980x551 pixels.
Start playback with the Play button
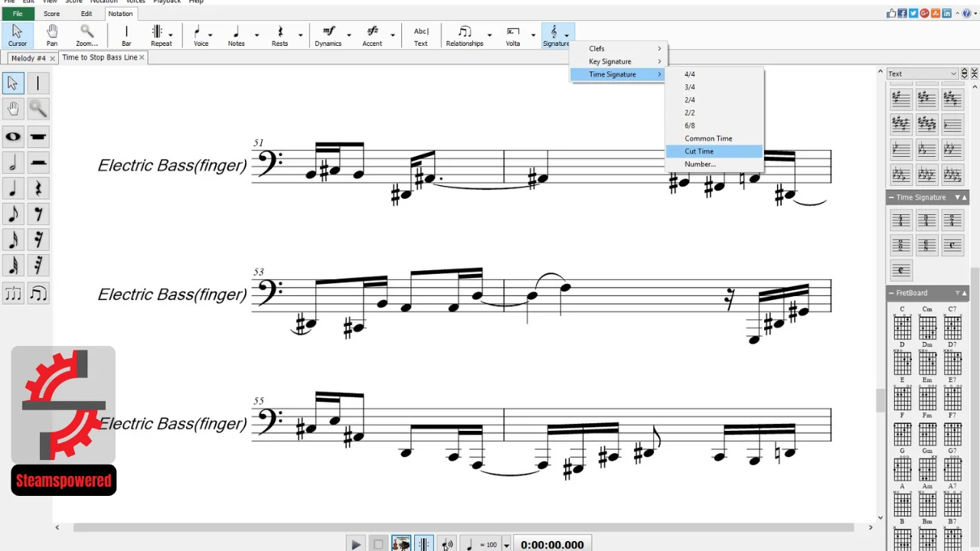[x=356, y=544]
